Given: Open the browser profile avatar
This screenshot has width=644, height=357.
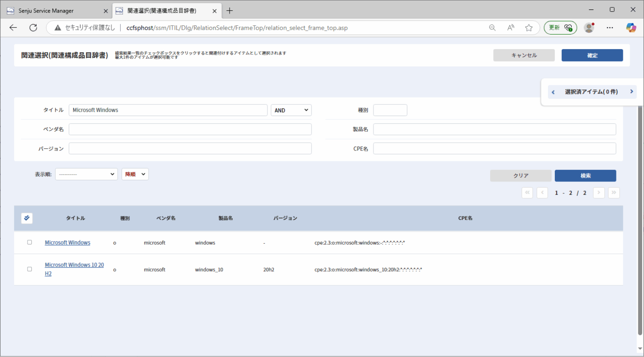Looking at the screenshot, I should [x=589, y=28].
